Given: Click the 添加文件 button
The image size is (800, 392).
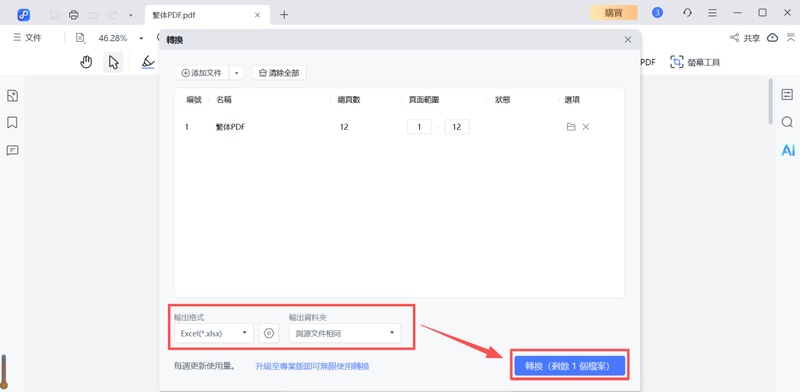Looking at the screenshot, I should click(x=202, y=73).
